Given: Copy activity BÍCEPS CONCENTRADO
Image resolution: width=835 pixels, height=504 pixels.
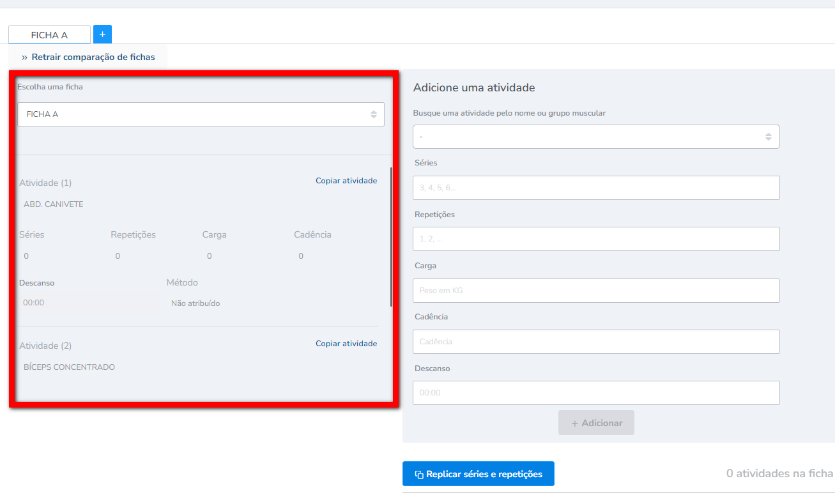Looking at the screenshot, I should 346,344.
